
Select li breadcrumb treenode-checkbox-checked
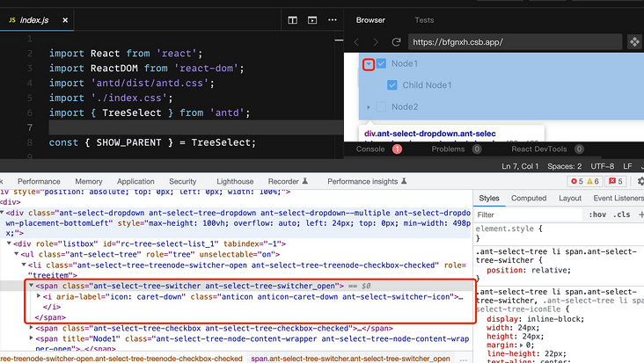click(x=121, y=359)
